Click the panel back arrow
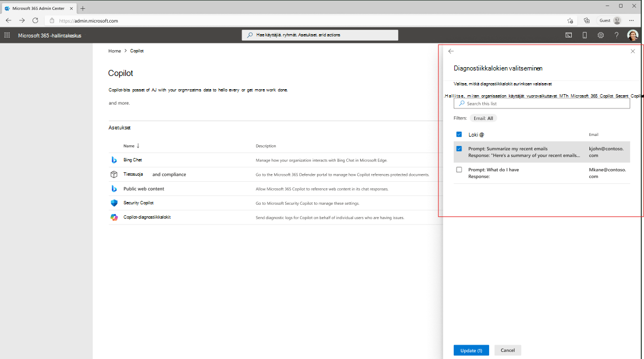The width and height of the screenshot is (644, 359). (x=451, y=51)
